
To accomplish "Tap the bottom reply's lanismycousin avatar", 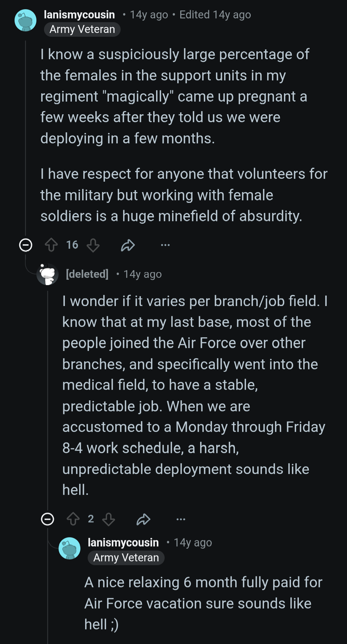I will (69, 548).
